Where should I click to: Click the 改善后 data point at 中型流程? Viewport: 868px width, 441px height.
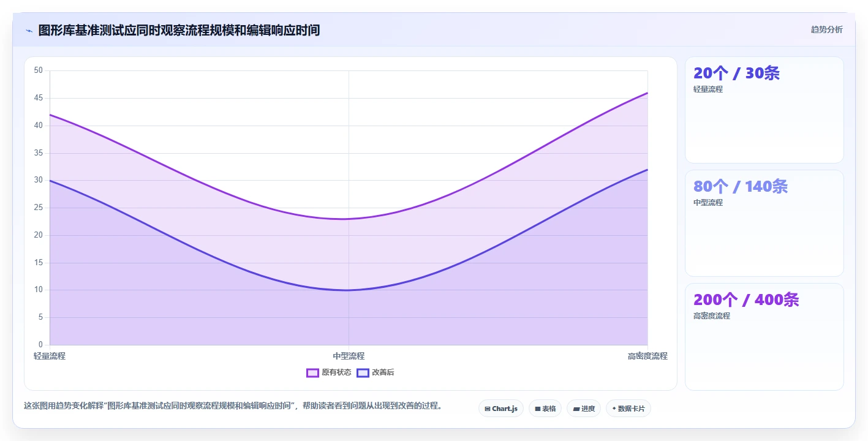[x=349, y=290]
